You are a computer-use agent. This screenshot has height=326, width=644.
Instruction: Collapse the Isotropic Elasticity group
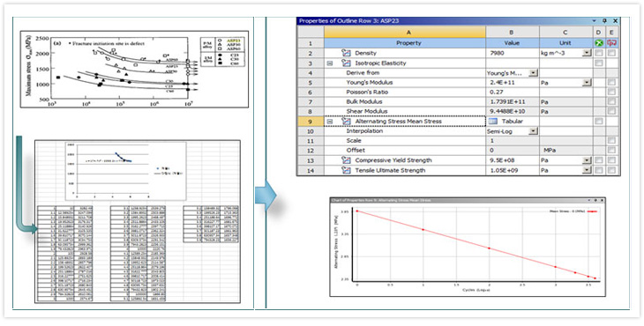(330, 63)
